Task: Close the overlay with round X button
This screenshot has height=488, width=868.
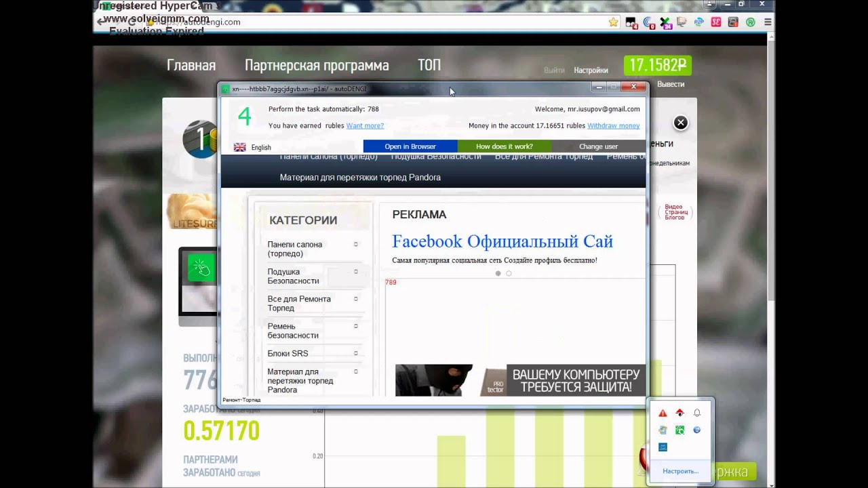Action: (680, 123)
